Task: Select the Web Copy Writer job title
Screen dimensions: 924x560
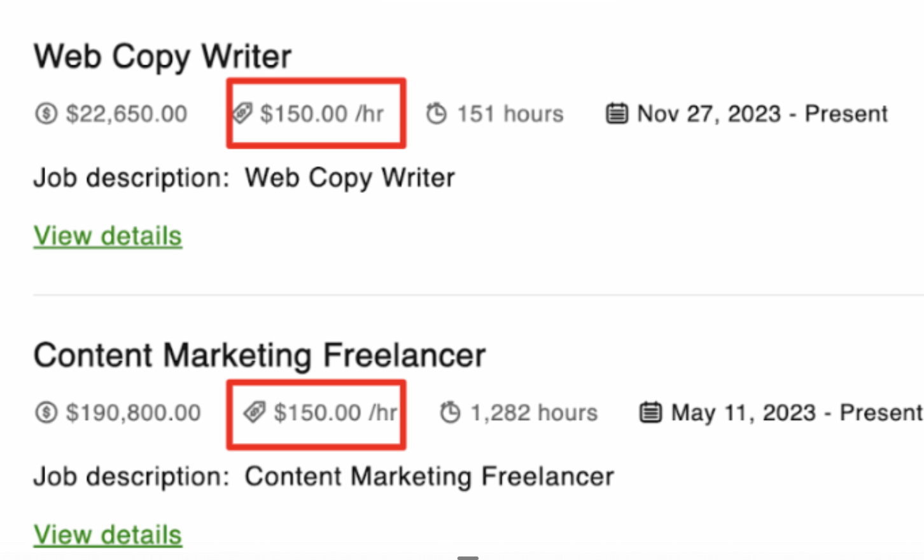Action: coord(162,56)
